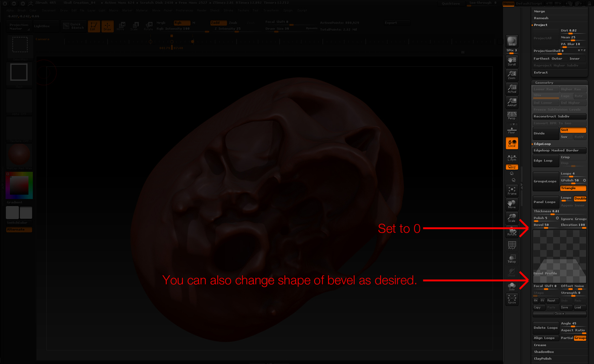Toggle Solo mode icon
The width and height of the screenshot is (594, 364).
[512, 287]
